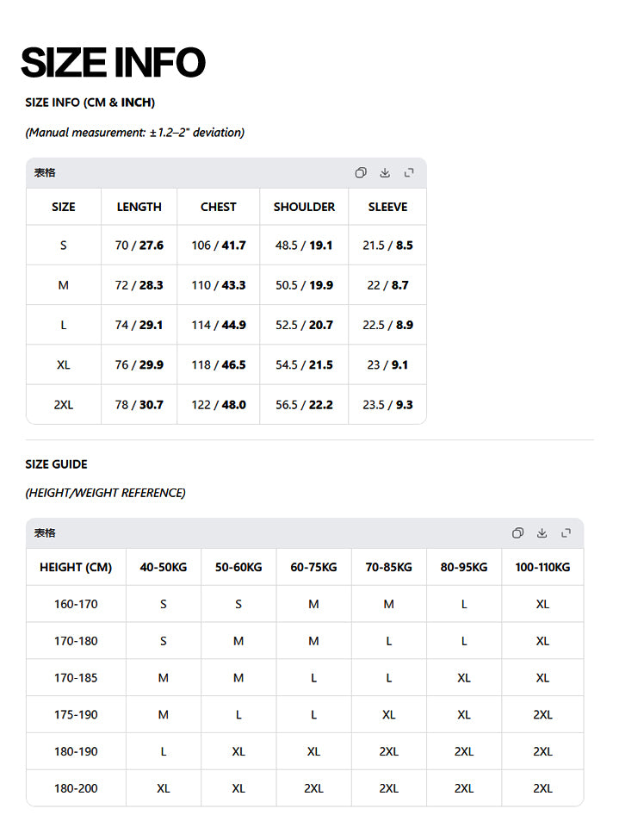This screenshot has height=815, width=644.
Task: Click the SIZE GUIDE section heading
Action: point(57,464)
